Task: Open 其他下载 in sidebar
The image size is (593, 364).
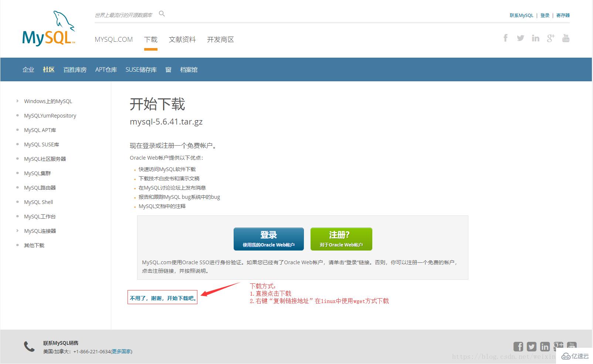Action: (34, 245)
